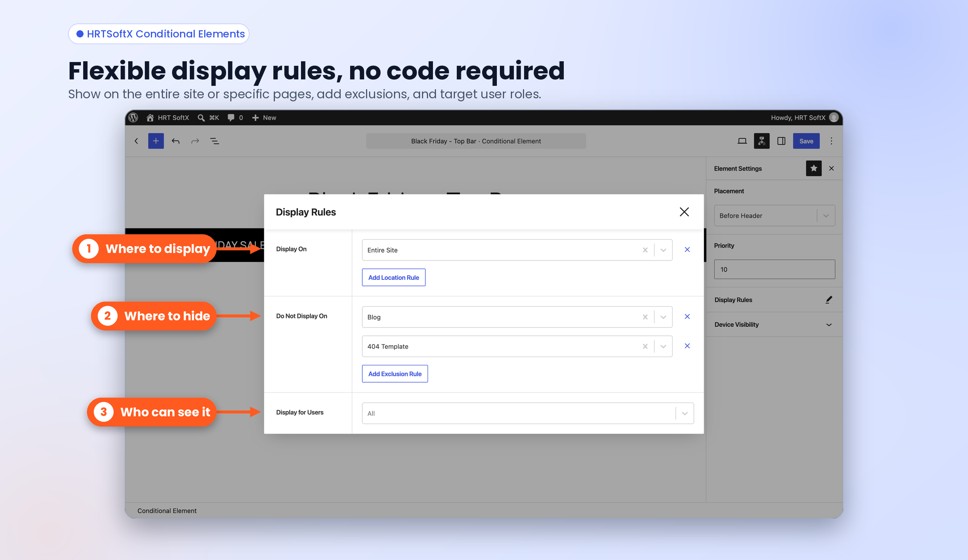
Task: Save the conditional element
Action: pos(806,141)
